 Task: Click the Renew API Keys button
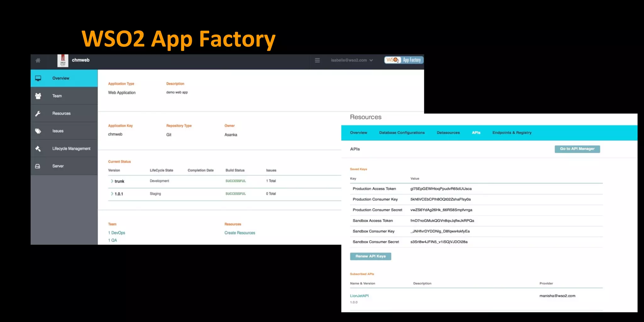(x=370, y=257)
